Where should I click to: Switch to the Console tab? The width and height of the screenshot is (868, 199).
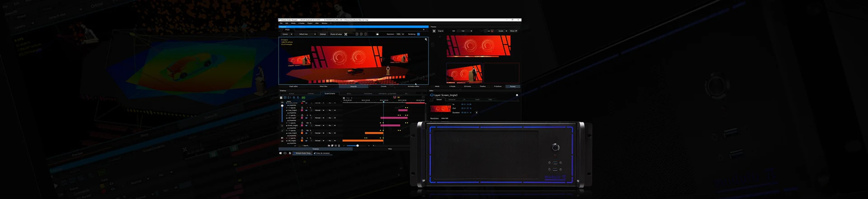[x=383, y=86]
